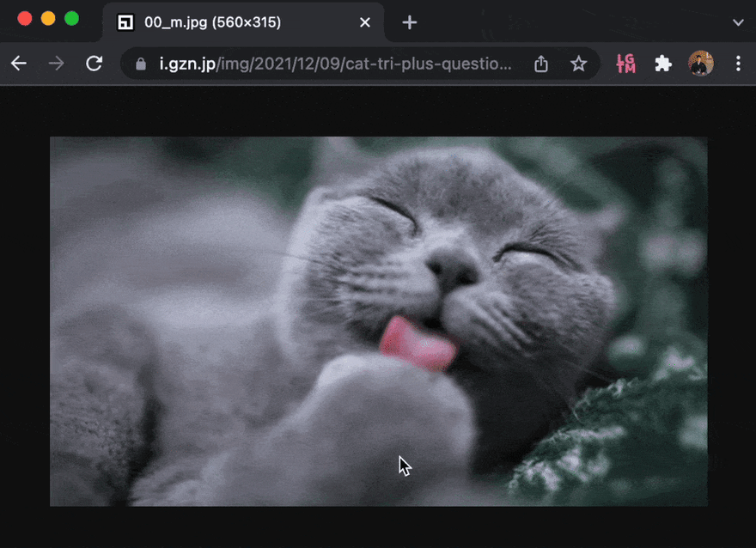Image resolution: width=756 pixels, height=548 pixels.
Task: Click the cat image
Action: (379, 321)
